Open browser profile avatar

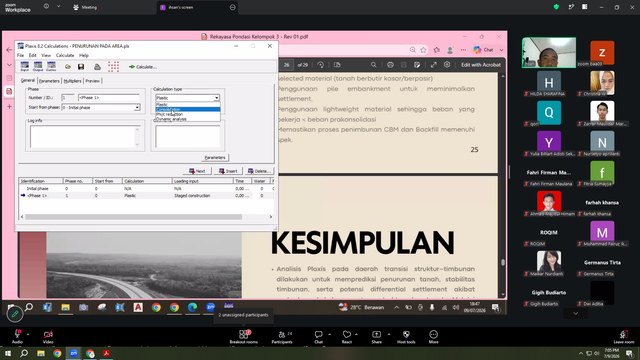click(450, 50)
